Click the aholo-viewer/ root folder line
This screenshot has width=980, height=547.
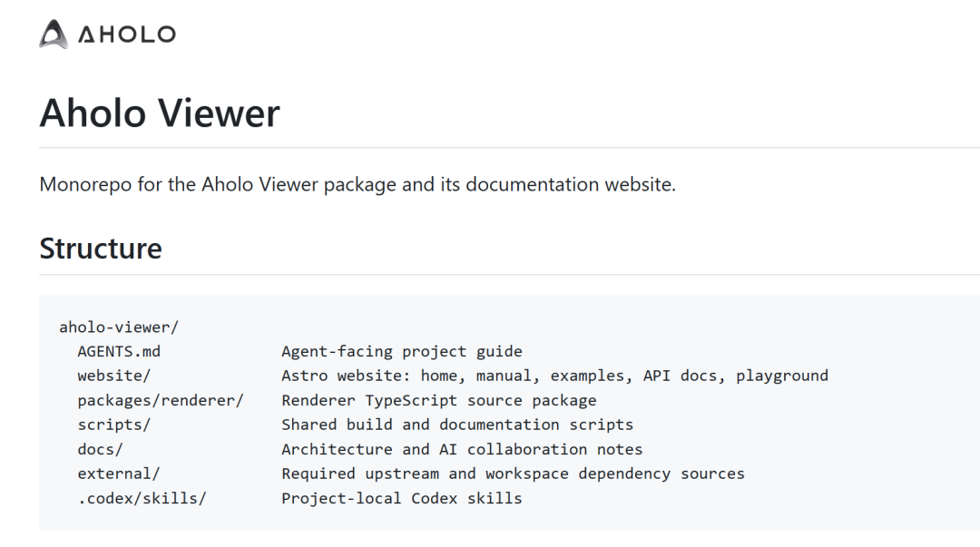[119, 327]
